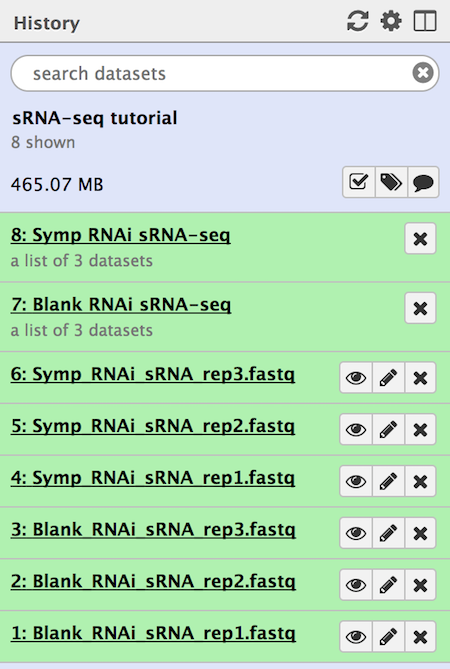The image size is (450, 669).
Task: Rename the sRNA-seq tutorial history title
Action: [x=95, y=118]
